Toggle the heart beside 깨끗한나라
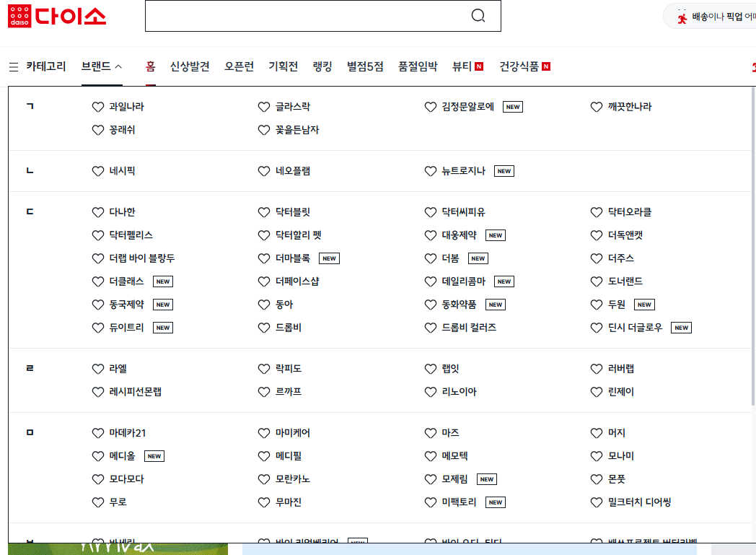 tap(597, 107)
